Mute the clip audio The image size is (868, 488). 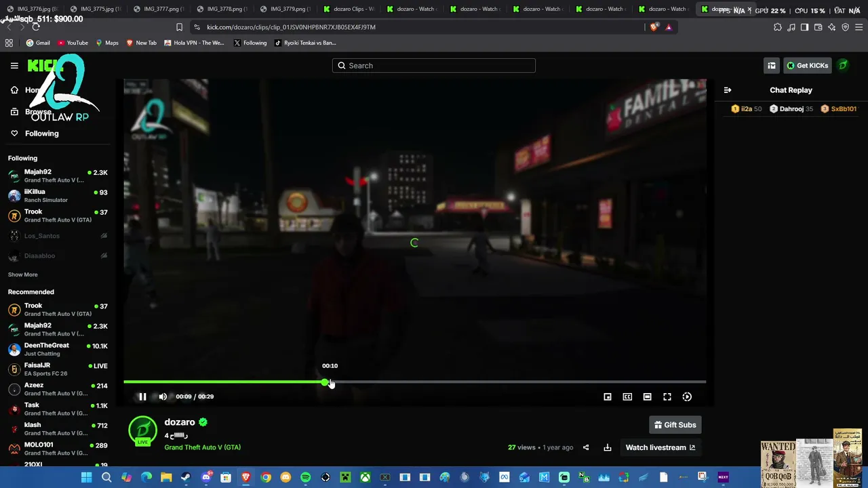(x=163, y=396)
